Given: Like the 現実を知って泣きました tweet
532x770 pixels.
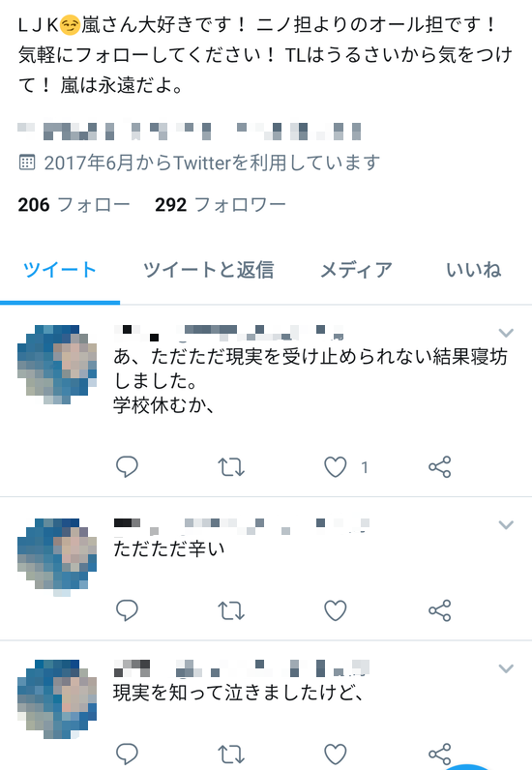Looking at the screenshot, I should 336,755.
